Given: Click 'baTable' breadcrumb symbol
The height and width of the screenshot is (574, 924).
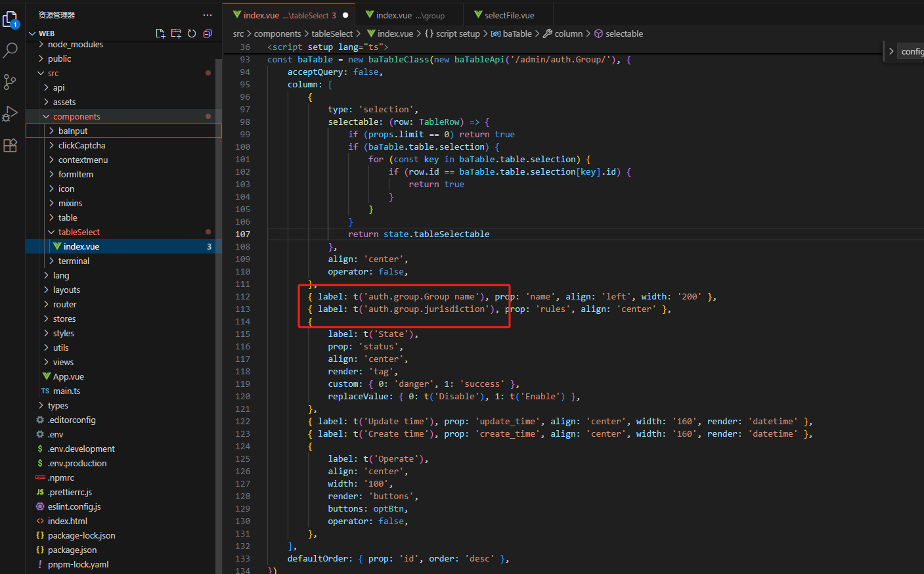Looking at the screenshot, I should [512, 34].
